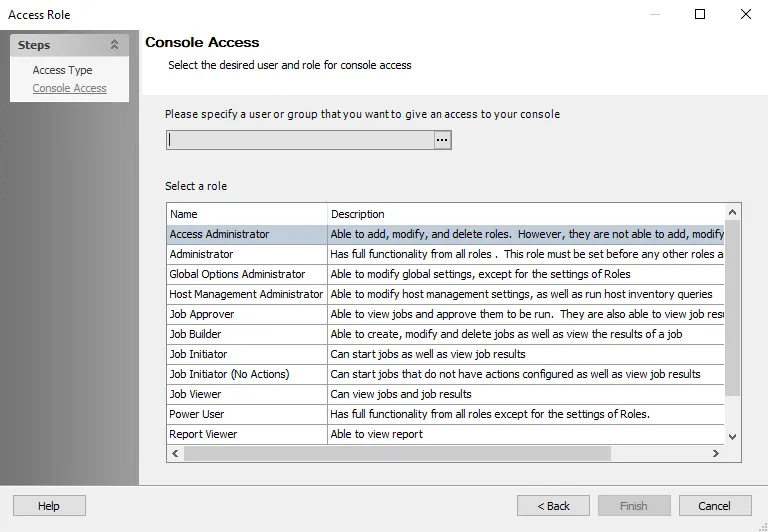Image resolution: width=768 pixels, height=532 pixels.
Task: Open Help for this wizard
Action: 49,506
